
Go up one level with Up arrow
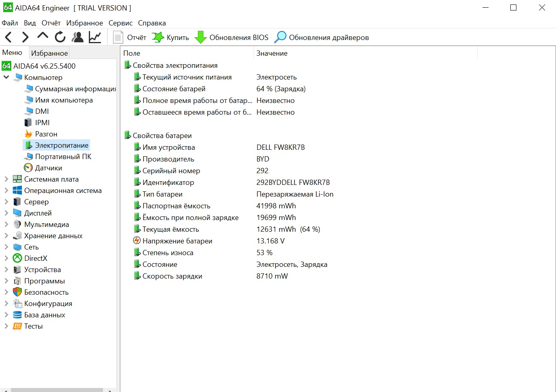(42, 37)
